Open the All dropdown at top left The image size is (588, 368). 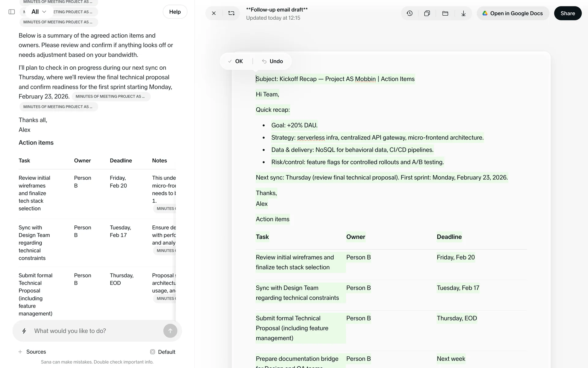click(x=39, y=12)
